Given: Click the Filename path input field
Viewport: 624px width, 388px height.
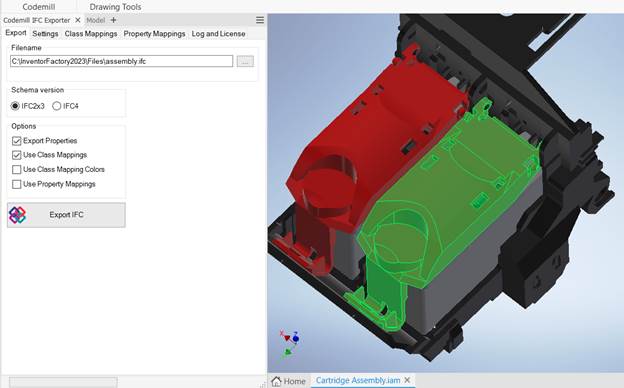Looking at the screenshot, I should pos(121,61).
